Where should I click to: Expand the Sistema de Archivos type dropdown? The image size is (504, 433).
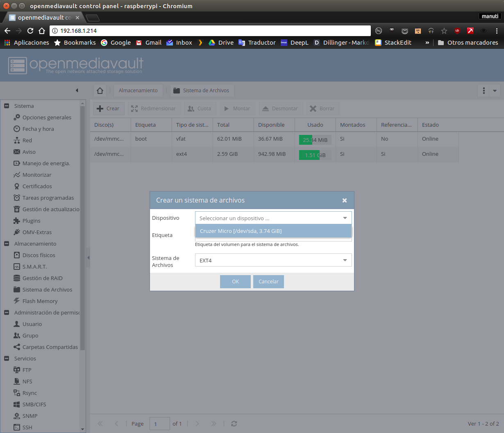click(345, 260)
